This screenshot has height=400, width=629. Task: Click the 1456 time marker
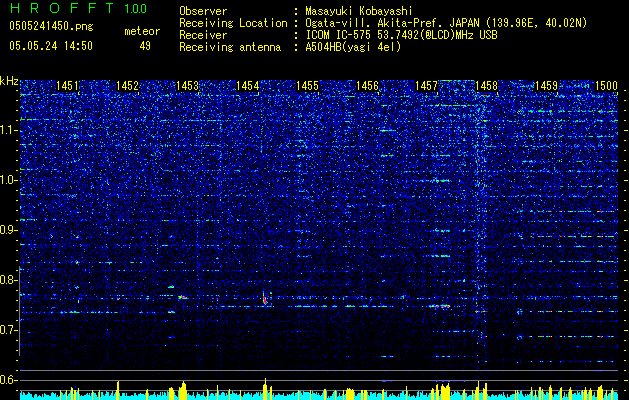(x=367, y=86)
